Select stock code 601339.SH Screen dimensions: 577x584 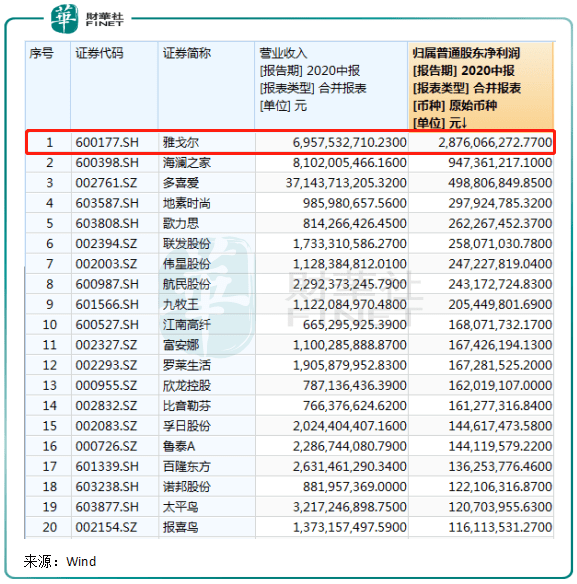(x=107, y=466)
